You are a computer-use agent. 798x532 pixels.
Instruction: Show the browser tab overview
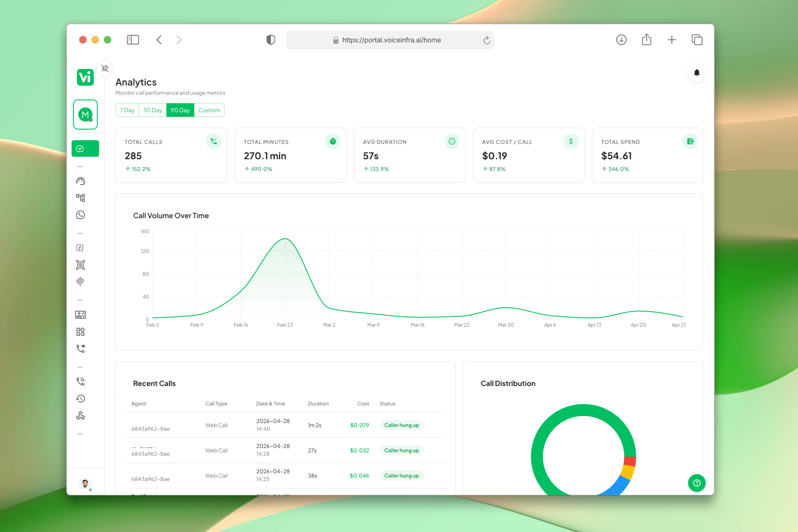coord(697,40)
